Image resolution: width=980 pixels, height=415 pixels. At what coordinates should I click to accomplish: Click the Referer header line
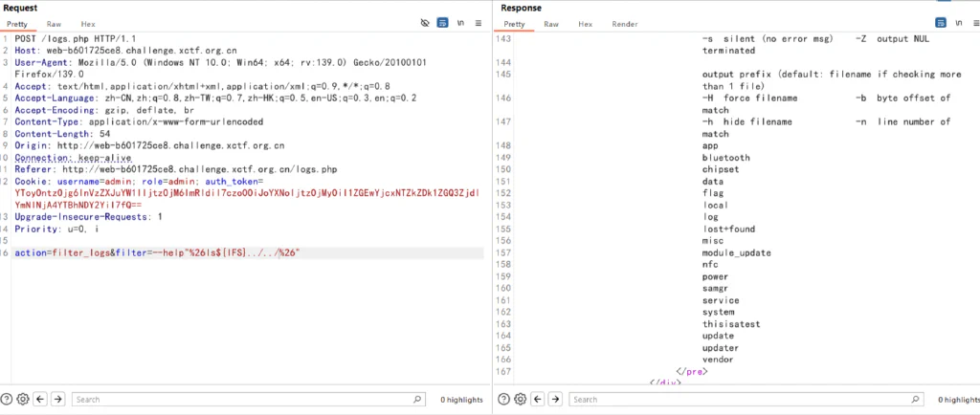(x=176, y=170)
